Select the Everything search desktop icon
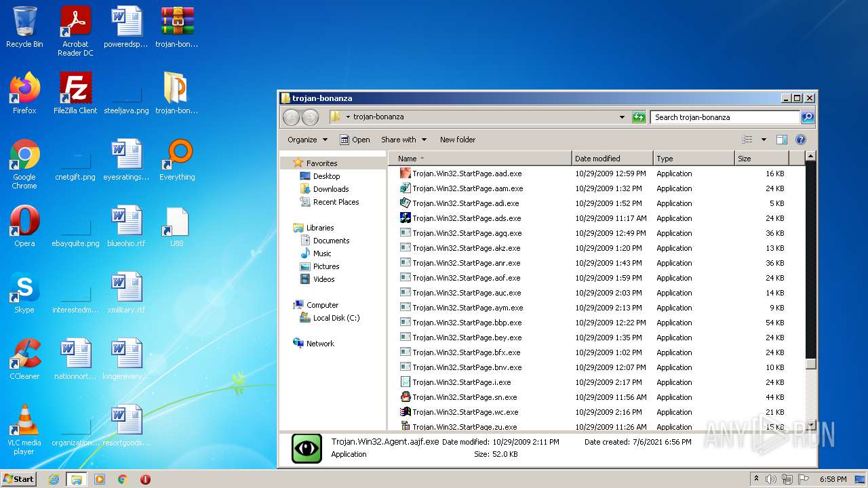868x488 pixels. point(177,160)
